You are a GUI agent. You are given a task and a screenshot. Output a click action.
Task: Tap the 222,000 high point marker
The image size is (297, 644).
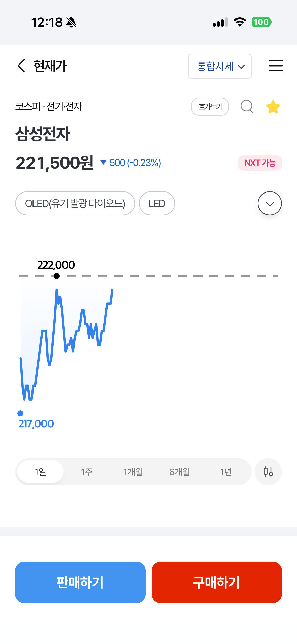coord(57,276)
